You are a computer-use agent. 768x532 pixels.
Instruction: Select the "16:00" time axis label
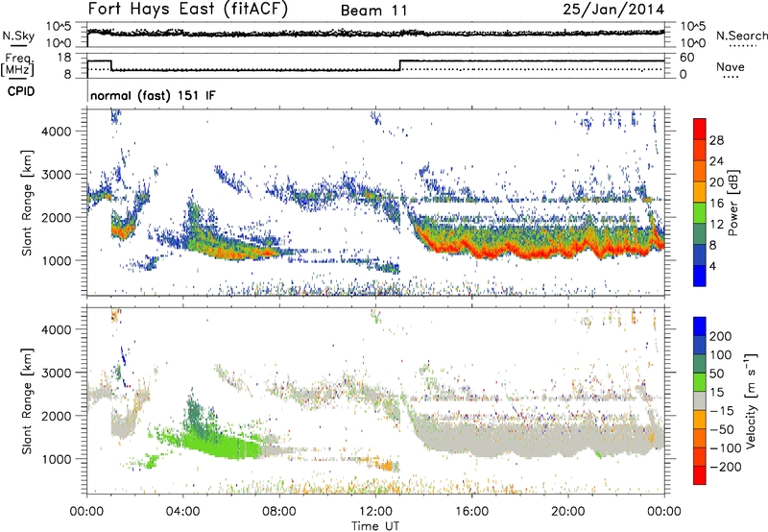(471, 512)
